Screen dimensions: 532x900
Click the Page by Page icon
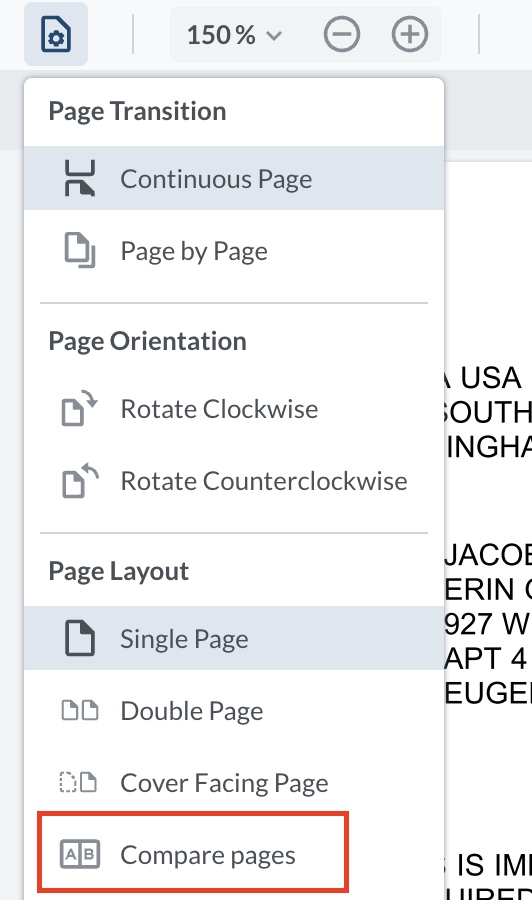pyautogui.click(x=80, y=251)
